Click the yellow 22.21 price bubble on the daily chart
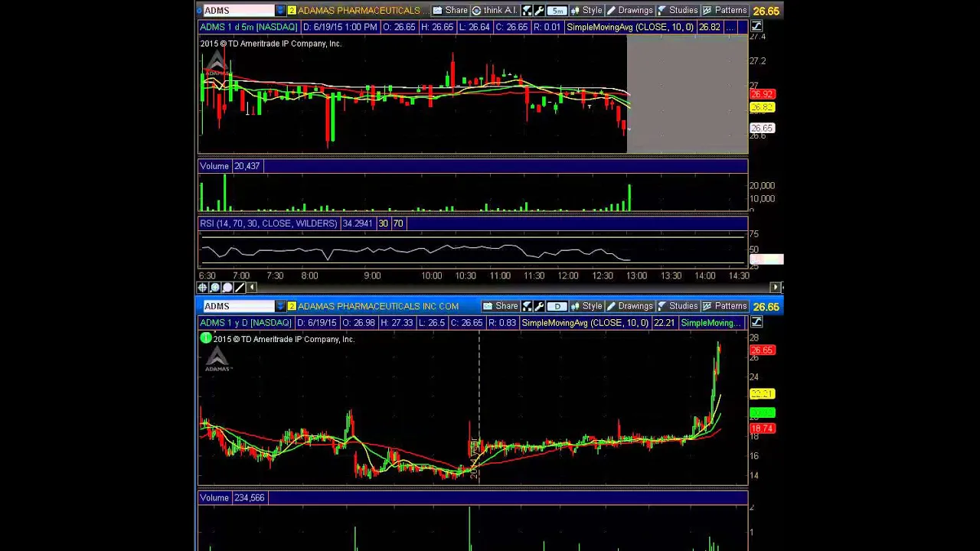The height and width of the screenshot is (551, 980). pyautogui.click(x=763, y=393)
